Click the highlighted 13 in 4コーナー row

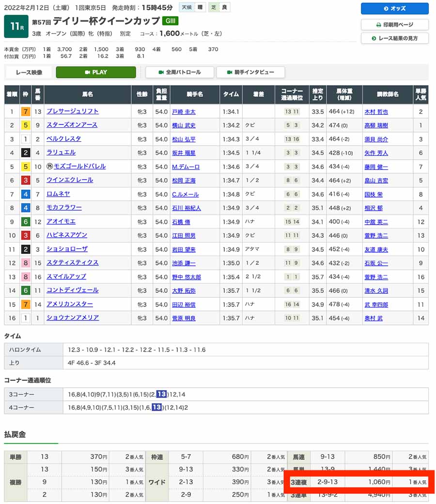(156, 407)
